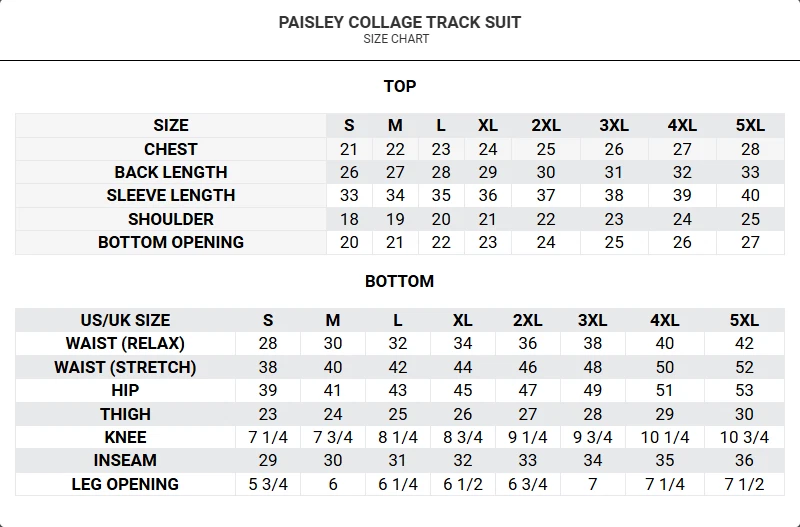This screenshot has width=800, height=527.
Task: Click the BACK LENGTH row label
Action: tap(171, 172)
